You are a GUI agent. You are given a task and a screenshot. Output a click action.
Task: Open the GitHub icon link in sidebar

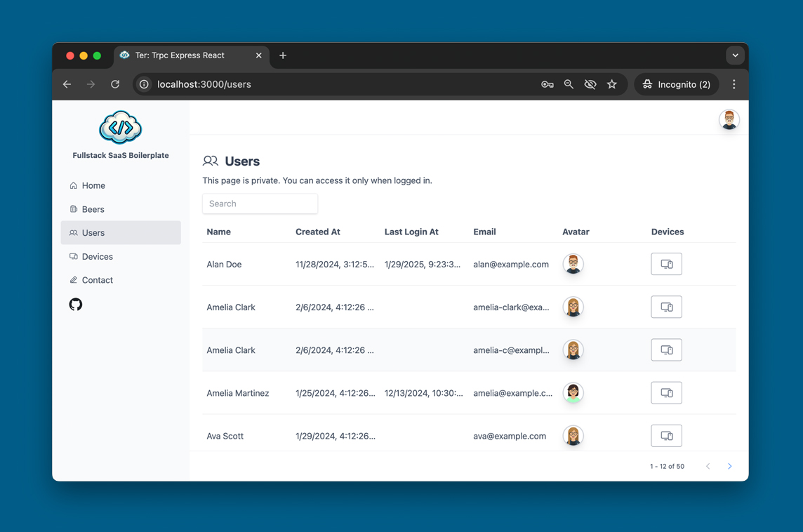click(76, 305)
